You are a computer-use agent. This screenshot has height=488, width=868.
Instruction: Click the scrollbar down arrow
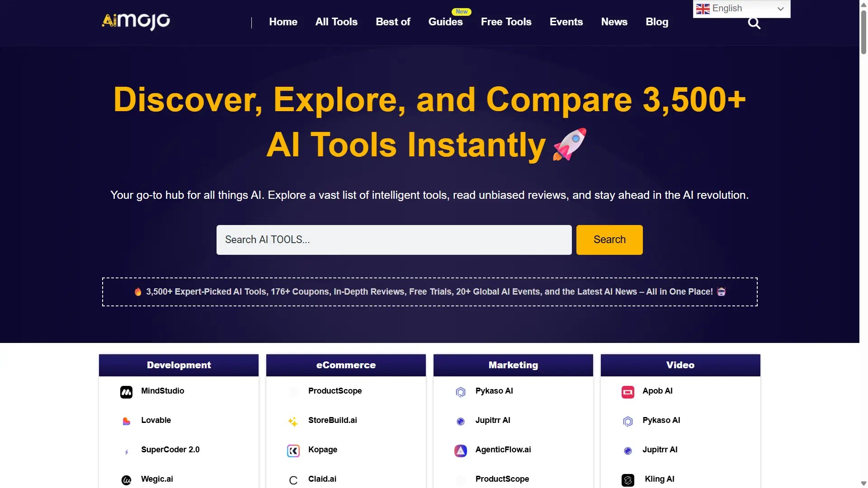click(863, 483)
